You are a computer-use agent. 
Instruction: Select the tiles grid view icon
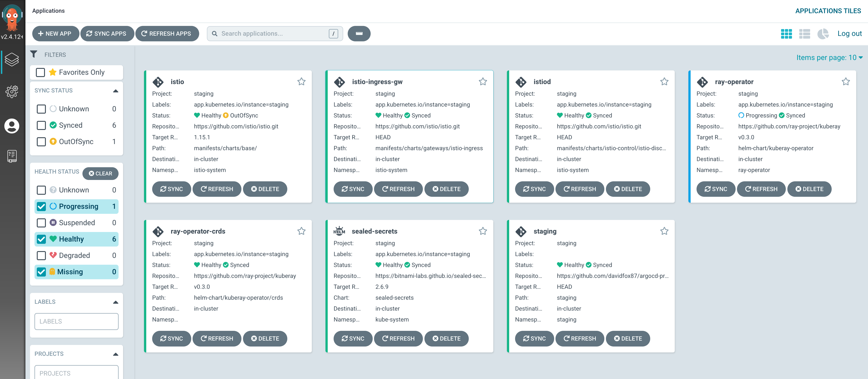coord(786,34)
